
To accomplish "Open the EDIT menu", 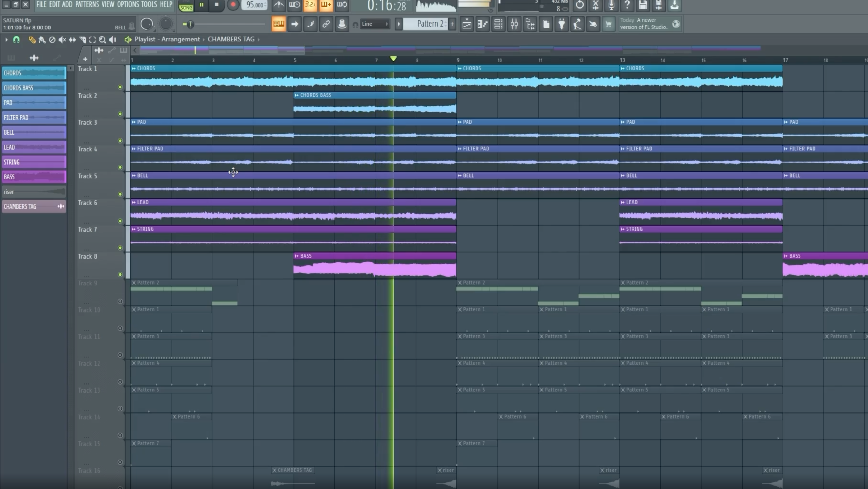I will point(54,4).
